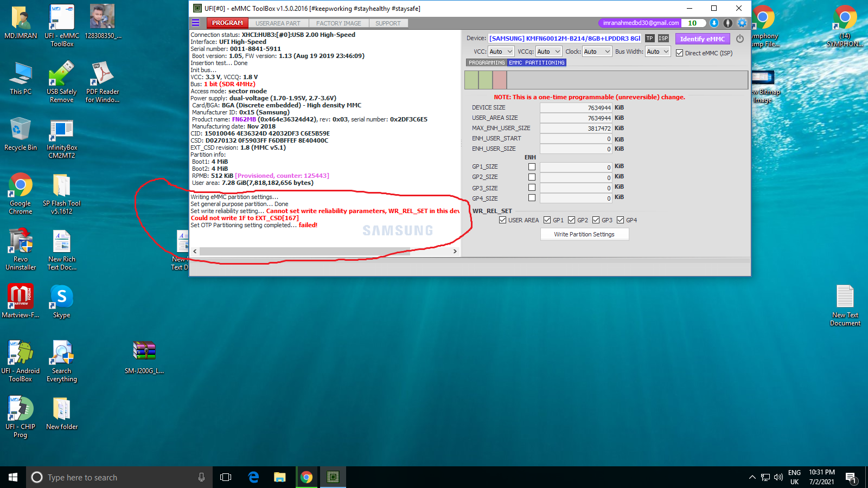Select the EMMC PARTITIONING sub-tab
The width and height of the screenshot is (868, 488).
tap(537, 63)
